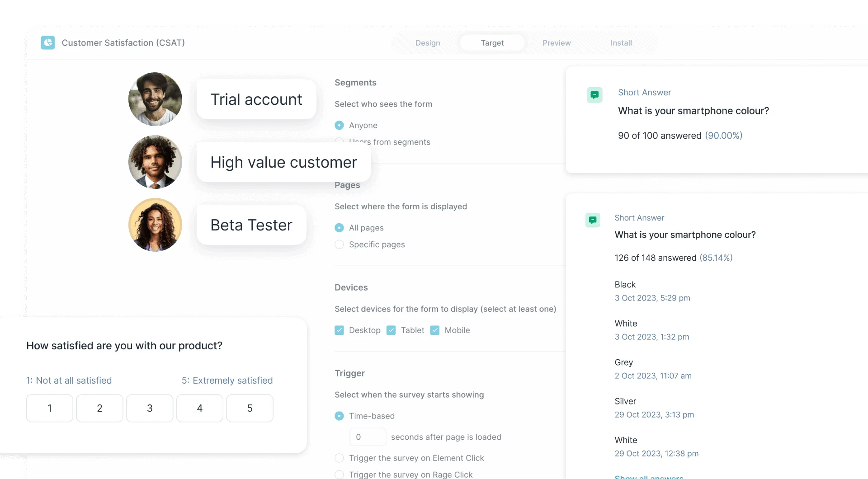Click the High value customer avatar
The width and height of the screenshot is (868, 479).
pos(155,162)
